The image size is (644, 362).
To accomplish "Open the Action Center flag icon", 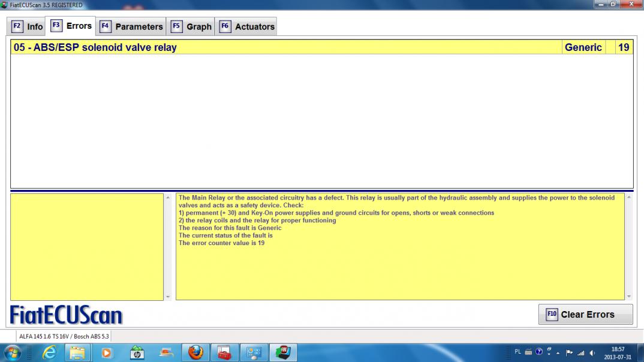I will [569, 352].
